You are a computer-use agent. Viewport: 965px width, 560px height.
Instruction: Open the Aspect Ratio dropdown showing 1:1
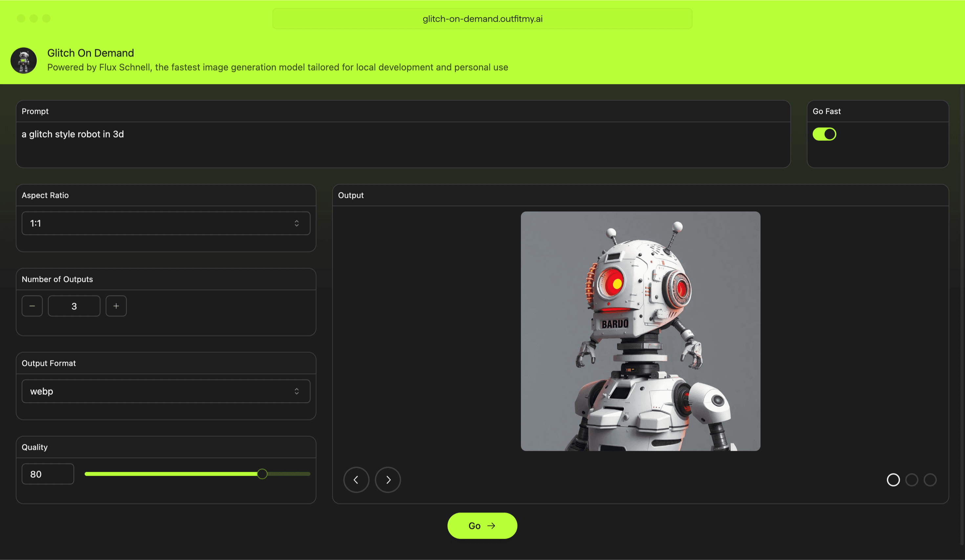click(166, 223)
